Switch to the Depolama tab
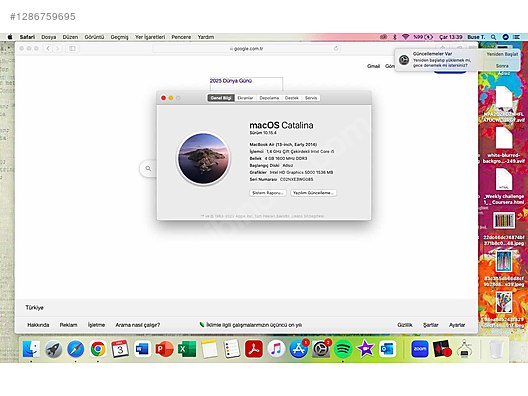The height and width of the screenshot is (396, 528). (x=269, y=98)
